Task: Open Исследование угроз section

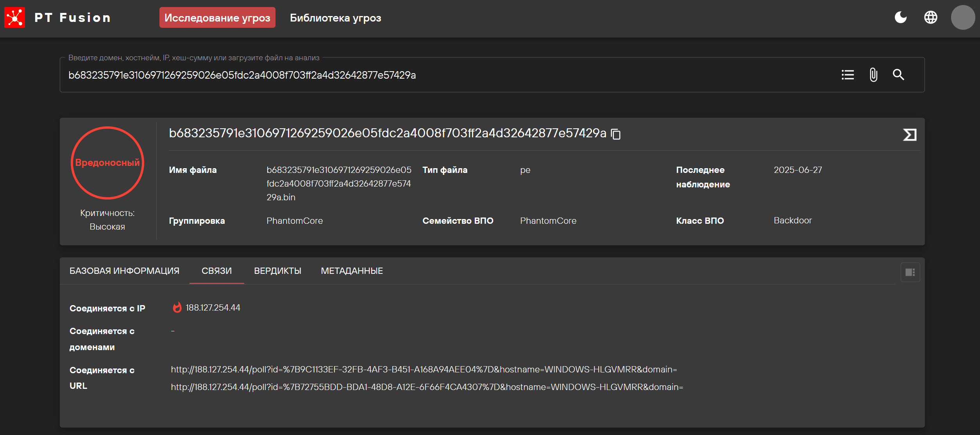Action: (x=217, y=18)
